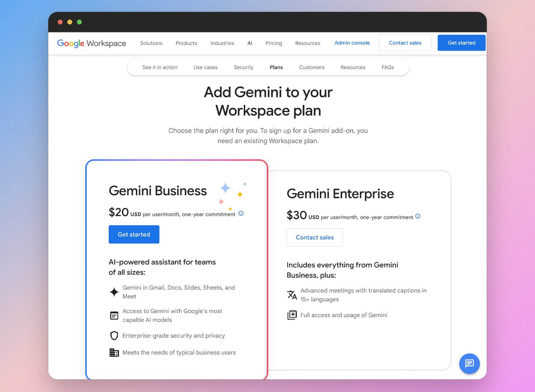This screenshot has height=392, width=535.
Task: Switch to the Customers tab
Action: click(x=311, y=67)
